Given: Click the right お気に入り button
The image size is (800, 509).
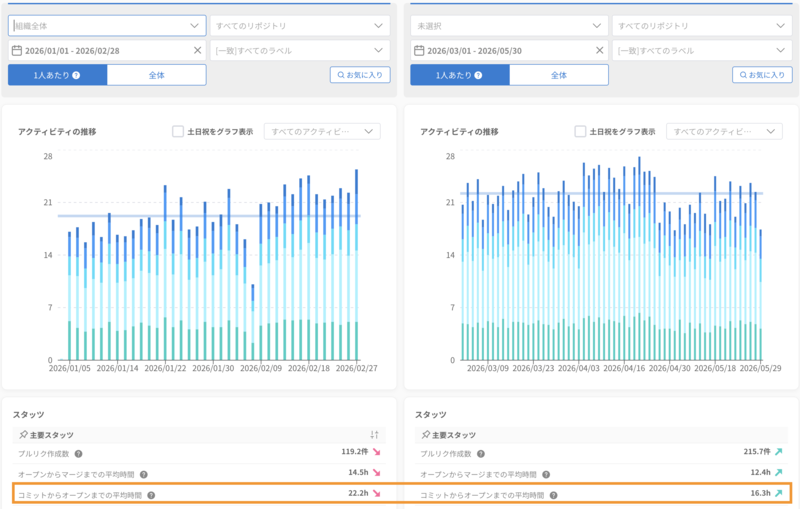Looking at the screenshot, I should tap(762, 74).
